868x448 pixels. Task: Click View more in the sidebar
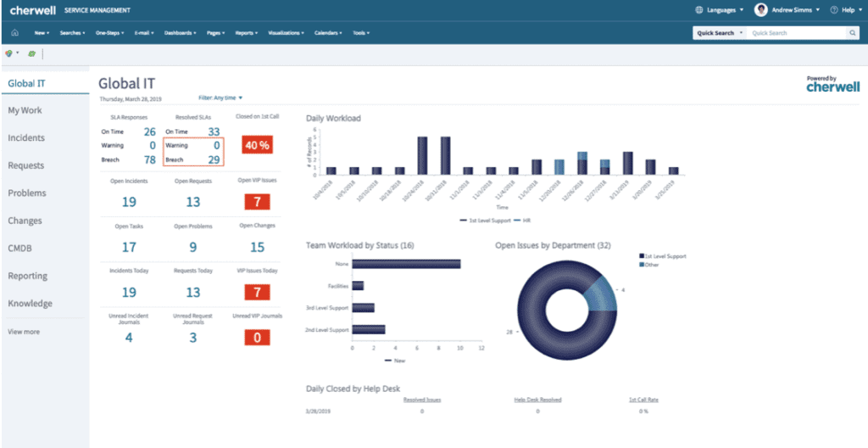pyautogui.click(x=24, y=332)
